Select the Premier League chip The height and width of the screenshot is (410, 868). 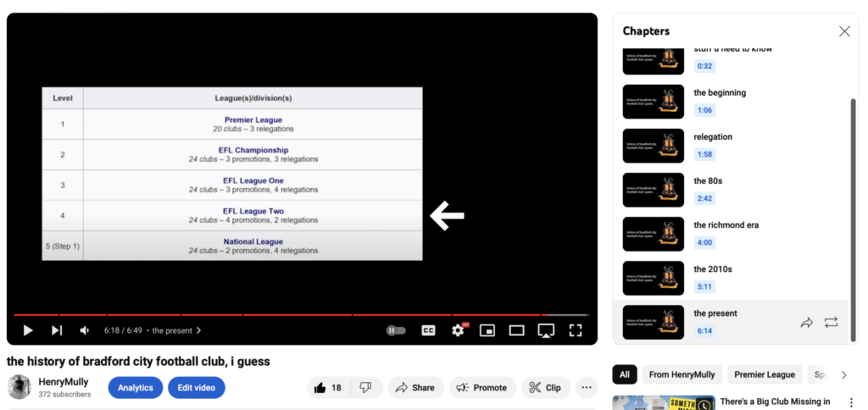click(765, 374)
